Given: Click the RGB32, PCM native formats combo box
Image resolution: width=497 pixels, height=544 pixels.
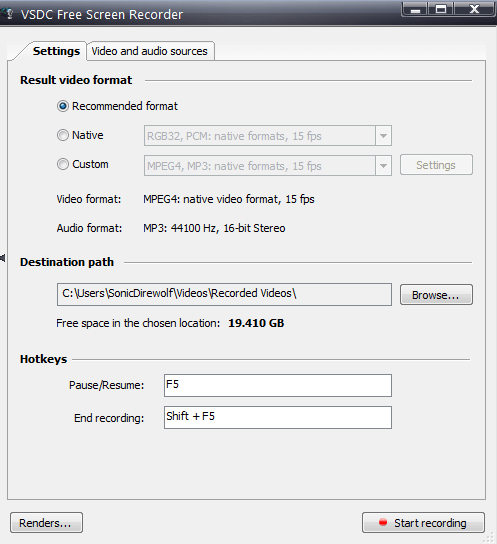Looking at the screenshot, I should (268, 136).
